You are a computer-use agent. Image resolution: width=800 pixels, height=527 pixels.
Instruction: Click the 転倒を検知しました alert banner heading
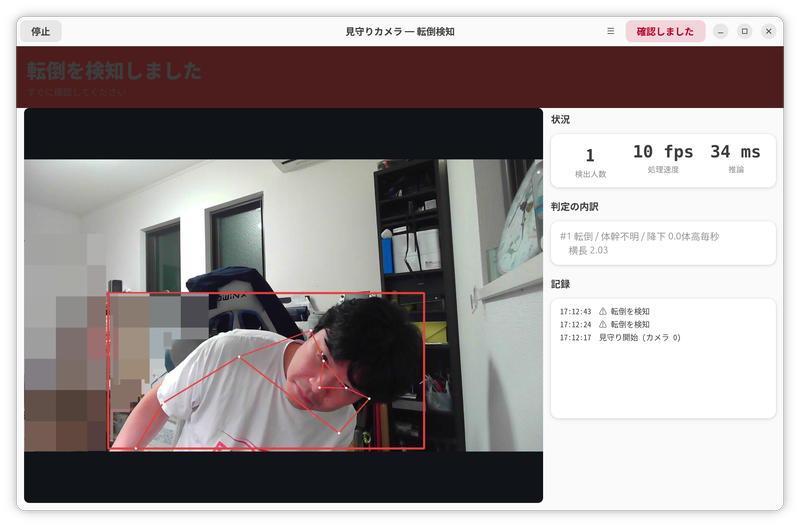coord(114,71)
